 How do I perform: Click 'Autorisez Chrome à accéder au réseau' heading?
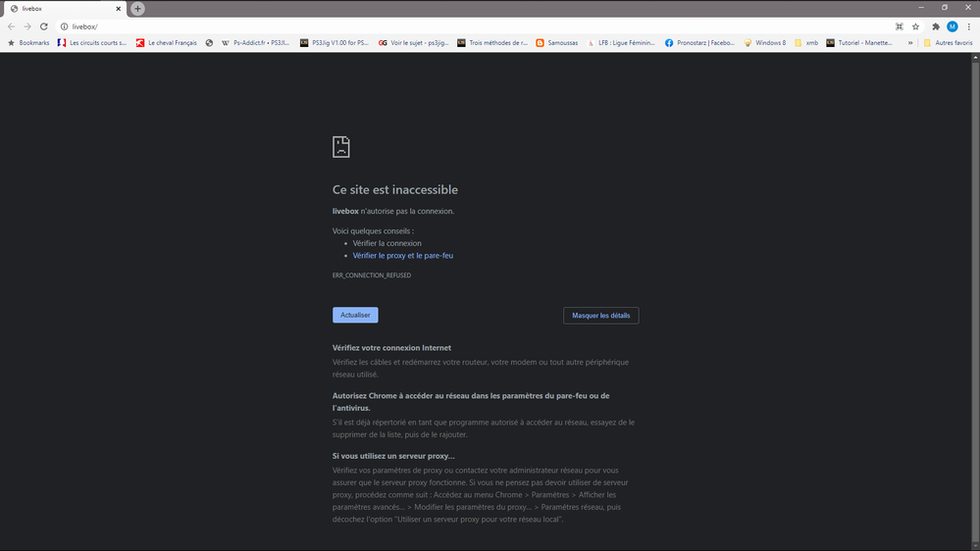pos(471,402)
